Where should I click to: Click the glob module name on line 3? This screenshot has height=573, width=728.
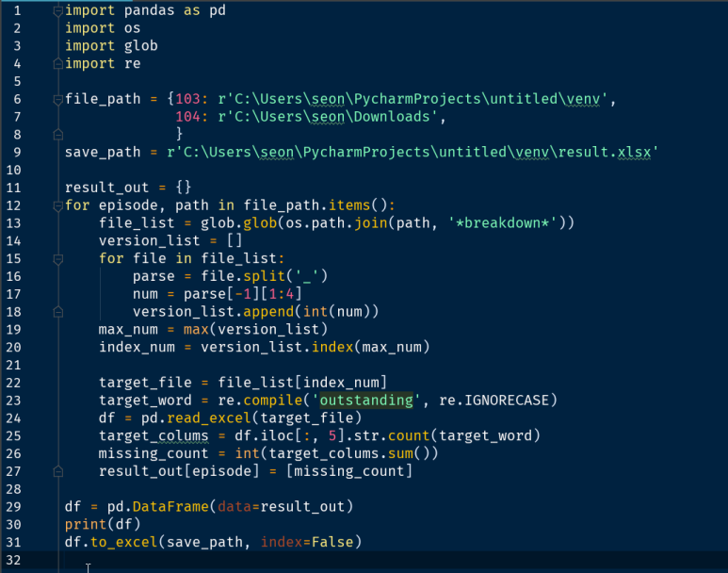140,46
